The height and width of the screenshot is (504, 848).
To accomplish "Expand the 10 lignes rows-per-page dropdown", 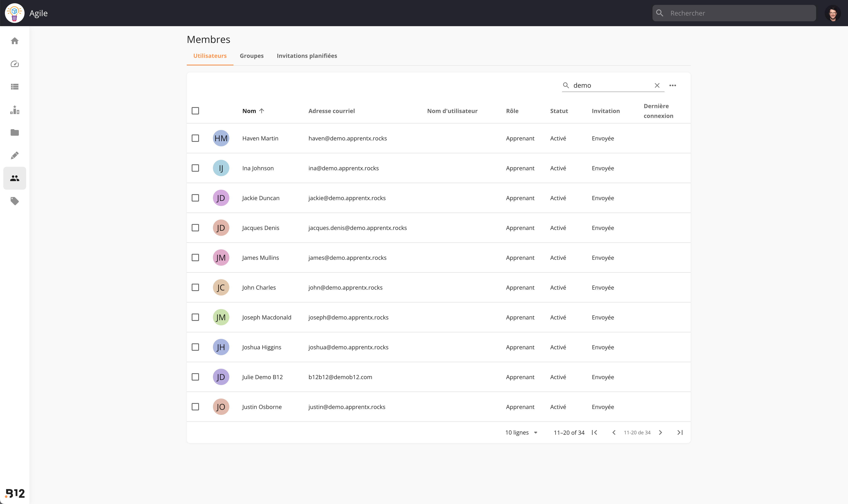I will (x=521, y=432).
